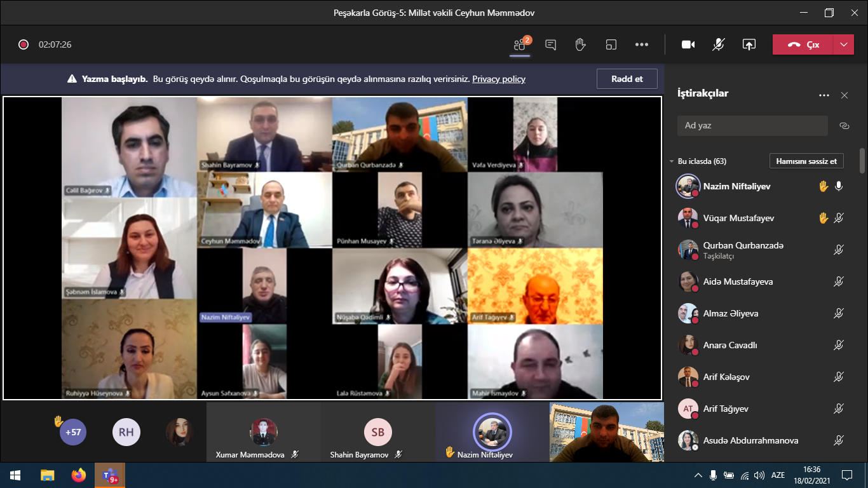Click the raise hand icon
The height and width of the screenshot is (488, 868).
click(x=580, y=44)
